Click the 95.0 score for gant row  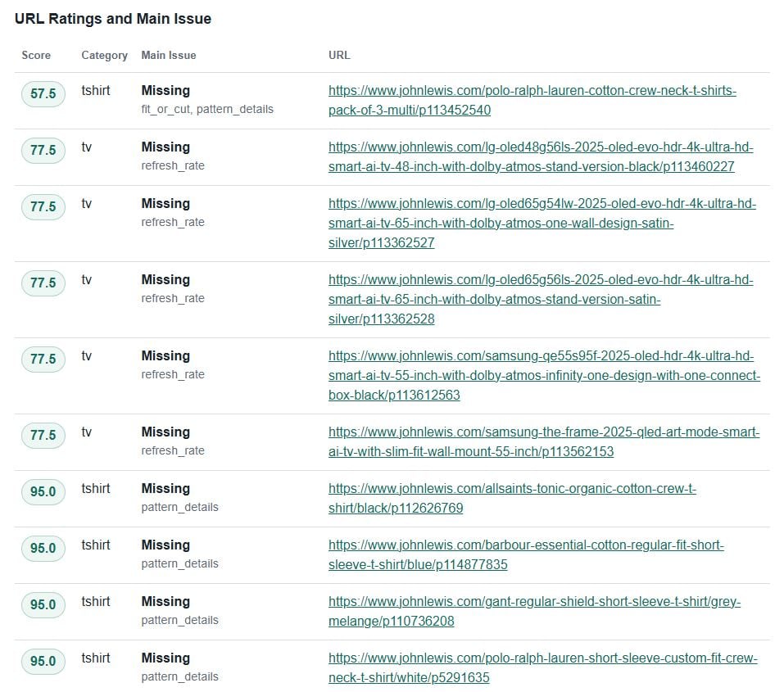tap(43, 604)
